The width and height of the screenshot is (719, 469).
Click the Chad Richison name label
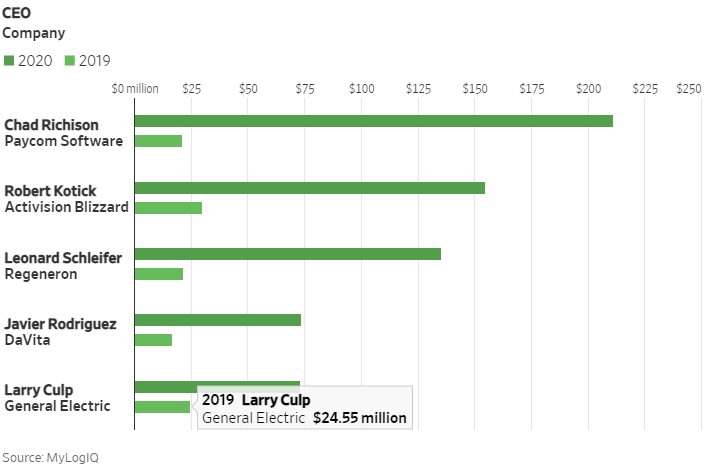(x=51, y=125)
